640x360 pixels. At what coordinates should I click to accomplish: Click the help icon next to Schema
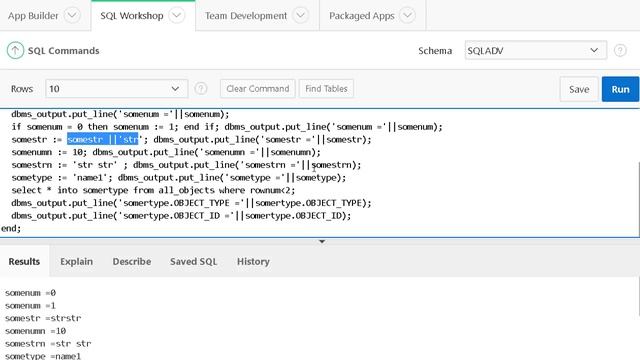point(620,51)
